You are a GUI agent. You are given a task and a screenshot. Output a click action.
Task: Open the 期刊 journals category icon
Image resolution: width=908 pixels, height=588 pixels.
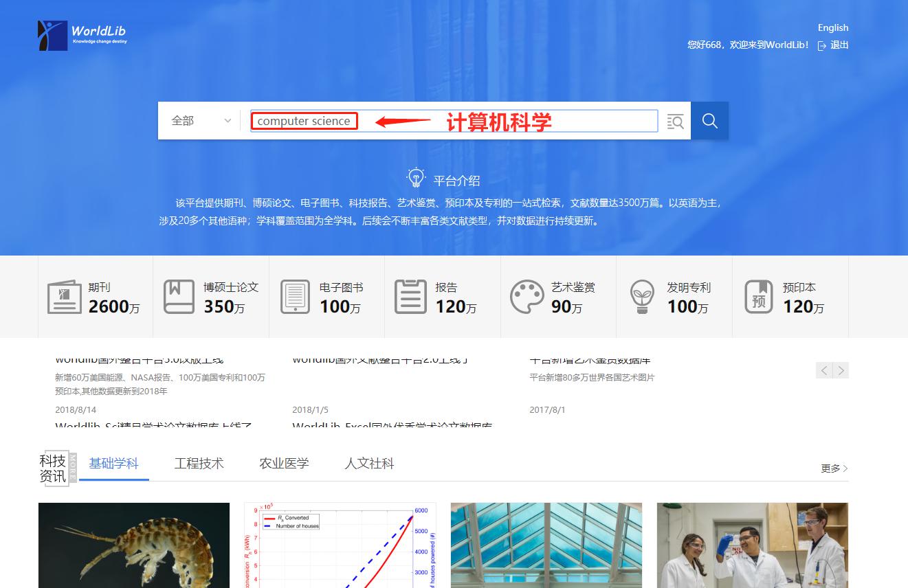click(x=64, y=297)
